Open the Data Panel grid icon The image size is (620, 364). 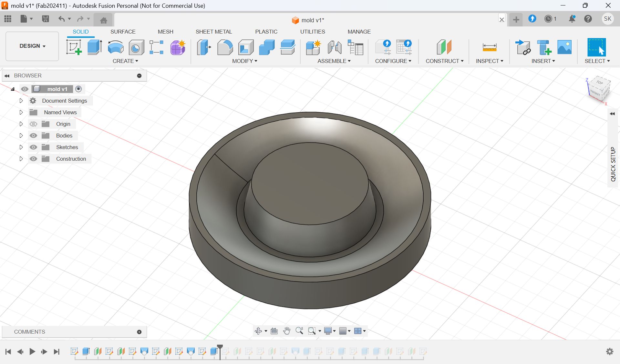coord(8,19)
